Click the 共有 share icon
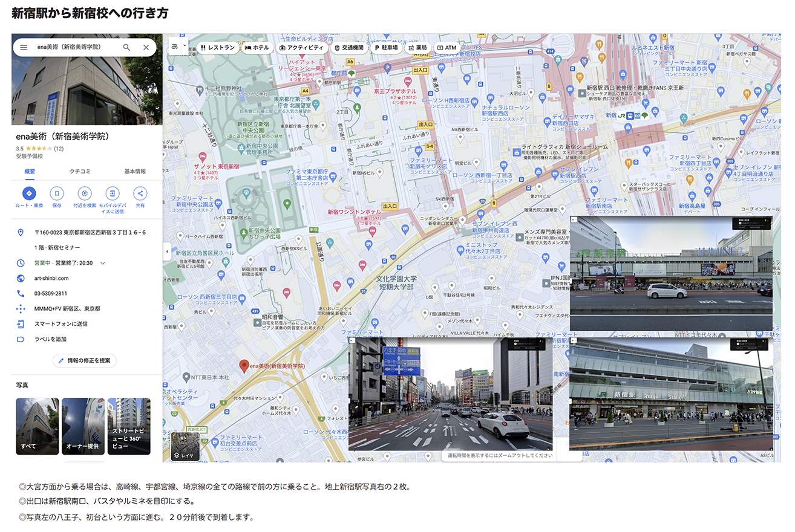Image resolution: width=795 pixels, height=532 pixels. (140, 193)
